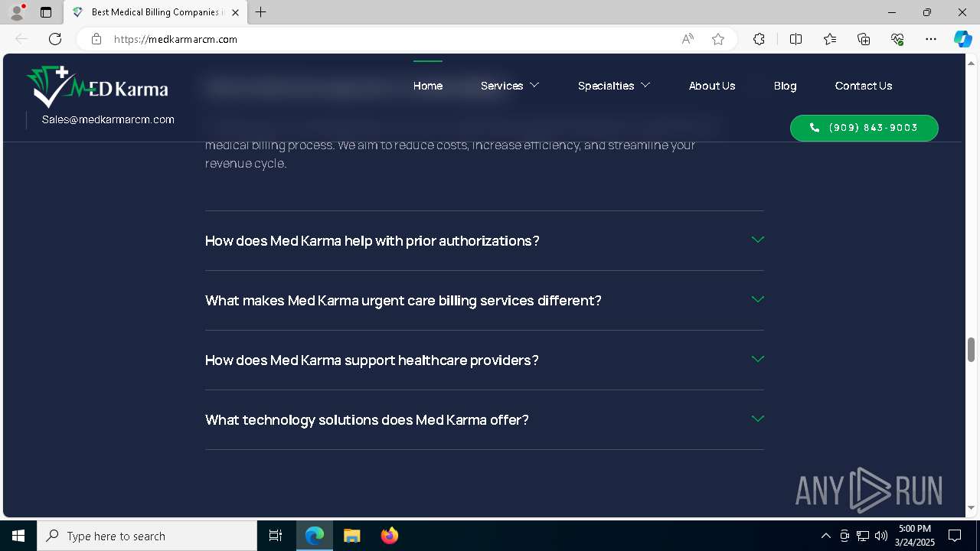Image resolution: width=980 pixels, height=551 pixels.
Task: Open the Windows Start menu
Action: coord(18,536)
